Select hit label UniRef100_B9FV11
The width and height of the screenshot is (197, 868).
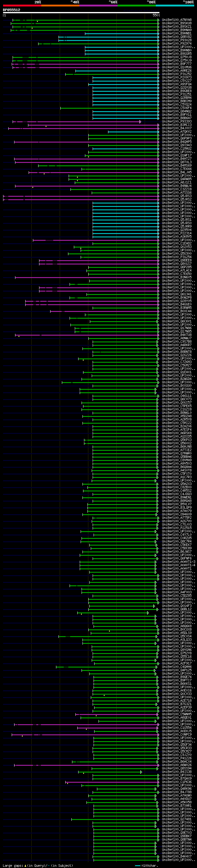(177, 115)
